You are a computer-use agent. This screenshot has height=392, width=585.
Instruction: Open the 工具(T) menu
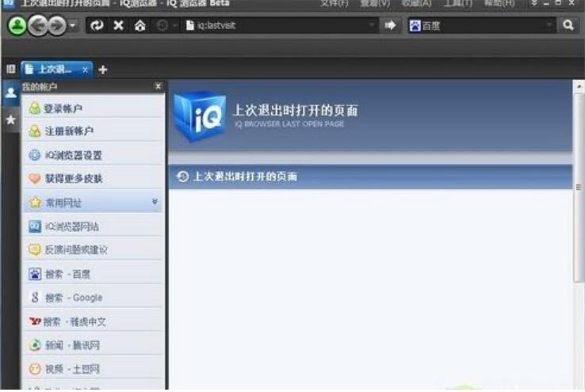click(x=458, y=3)
